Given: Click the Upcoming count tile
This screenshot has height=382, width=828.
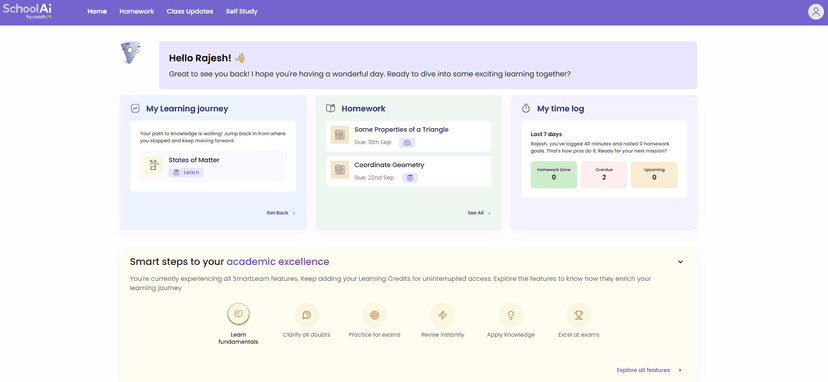Looking at the screenshot, I should tap(654, 175).
